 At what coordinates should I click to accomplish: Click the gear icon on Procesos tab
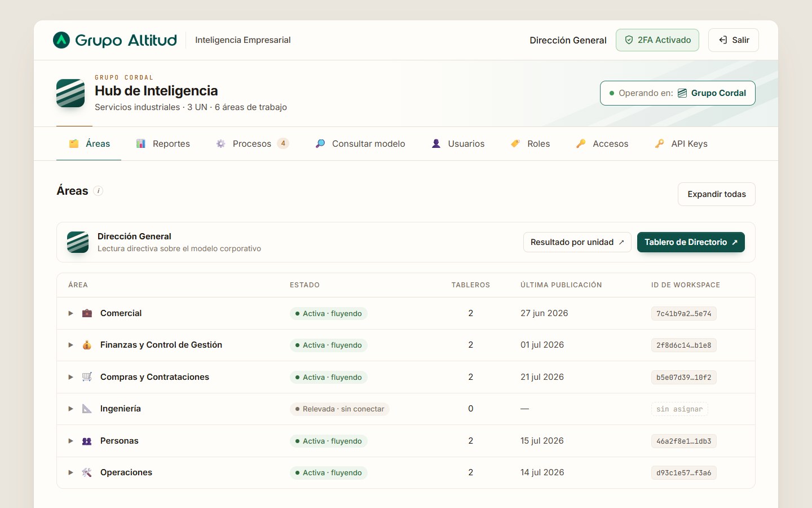(220, 143)
